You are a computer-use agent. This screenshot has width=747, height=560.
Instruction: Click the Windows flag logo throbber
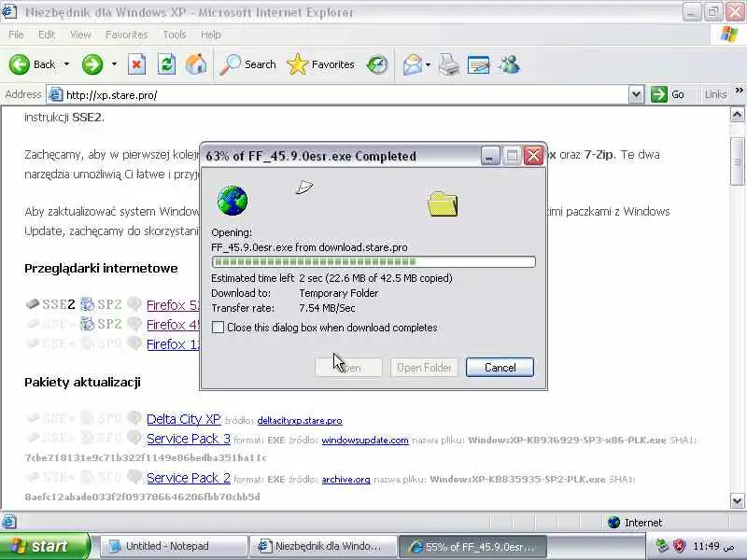pyautogui.click(x=729, y=35)
